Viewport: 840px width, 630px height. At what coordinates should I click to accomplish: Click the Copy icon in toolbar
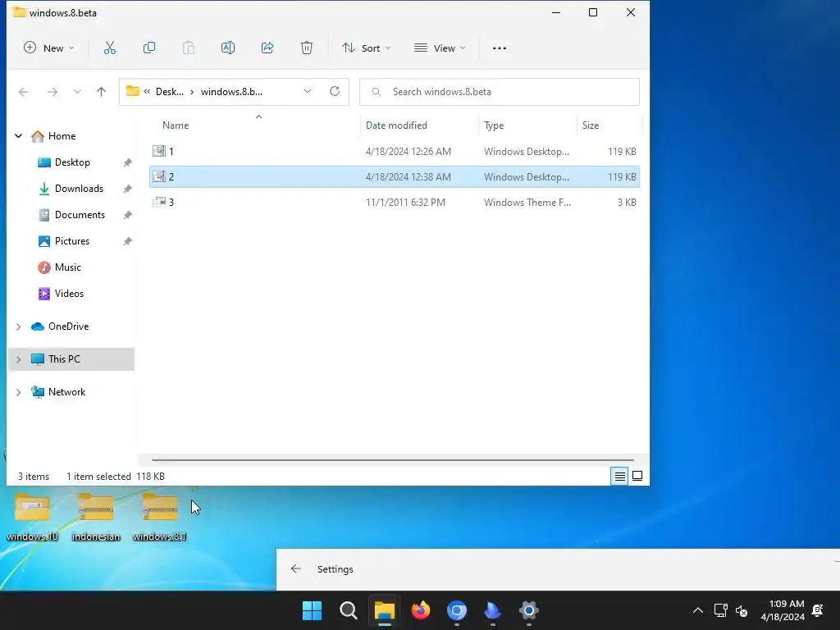pyautogui.click(x=149, y=48)
